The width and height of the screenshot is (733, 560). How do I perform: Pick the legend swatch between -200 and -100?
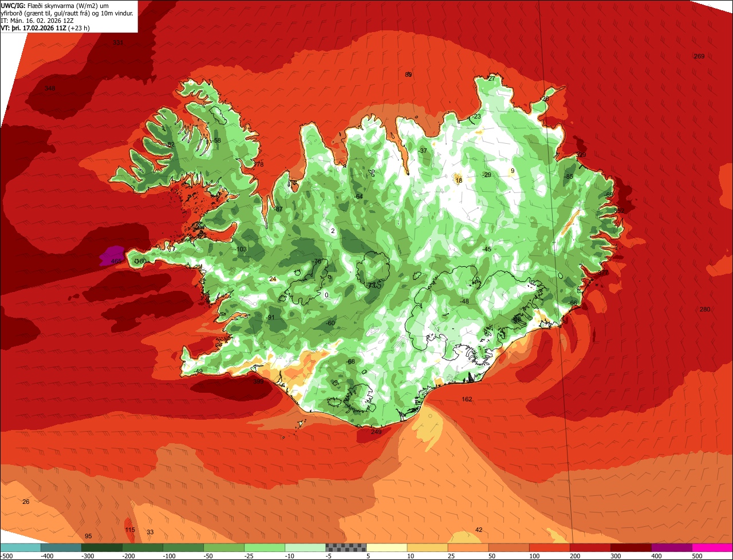[x=142, y=547]
